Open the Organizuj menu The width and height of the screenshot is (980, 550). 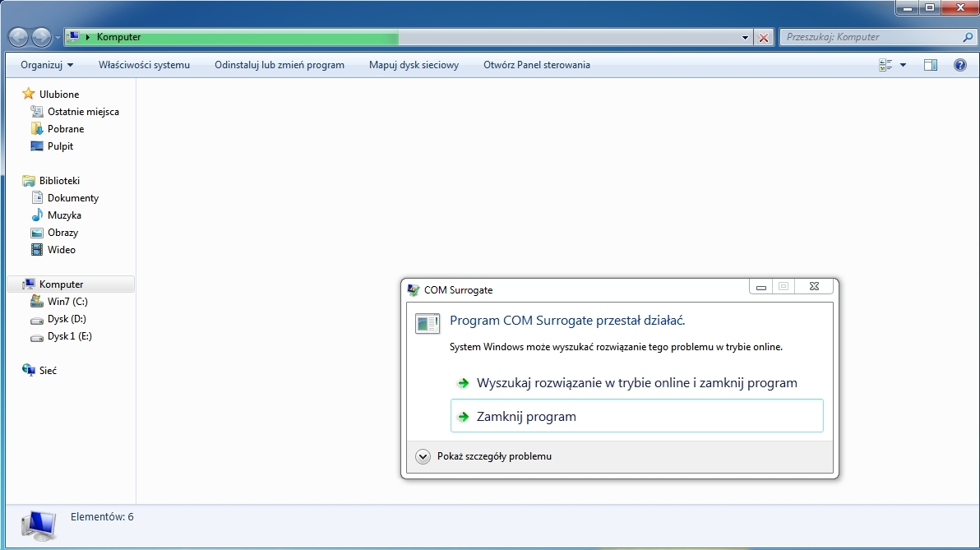[x=47, y=65]
